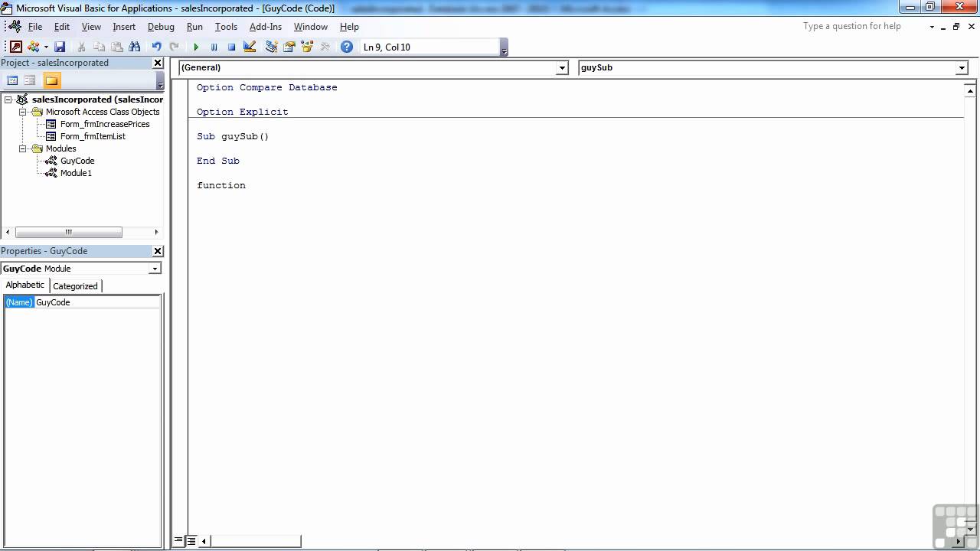This screenshot has height=551, width=980.
Task: Collapse Microsoft Access Class Objects folder
Action: point(23,112)
